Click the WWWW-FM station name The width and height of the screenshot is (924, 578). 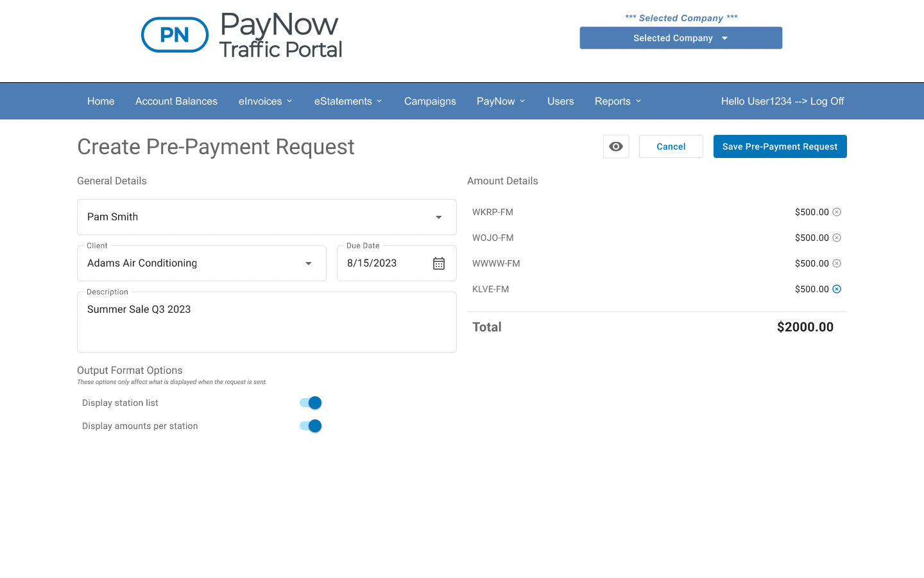(x=496, y=263)
